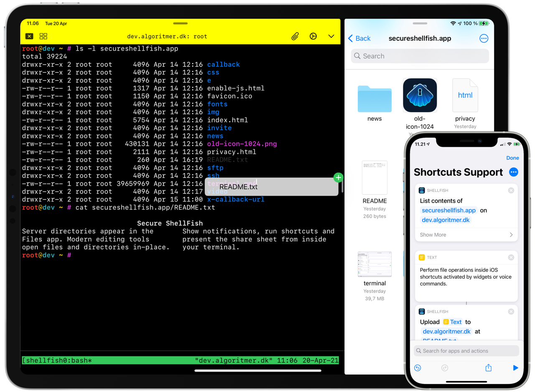This screenshot has width=535, height=392.
Task: Select fonts directory in terminal listing
Action: click(x=217, y=104)
